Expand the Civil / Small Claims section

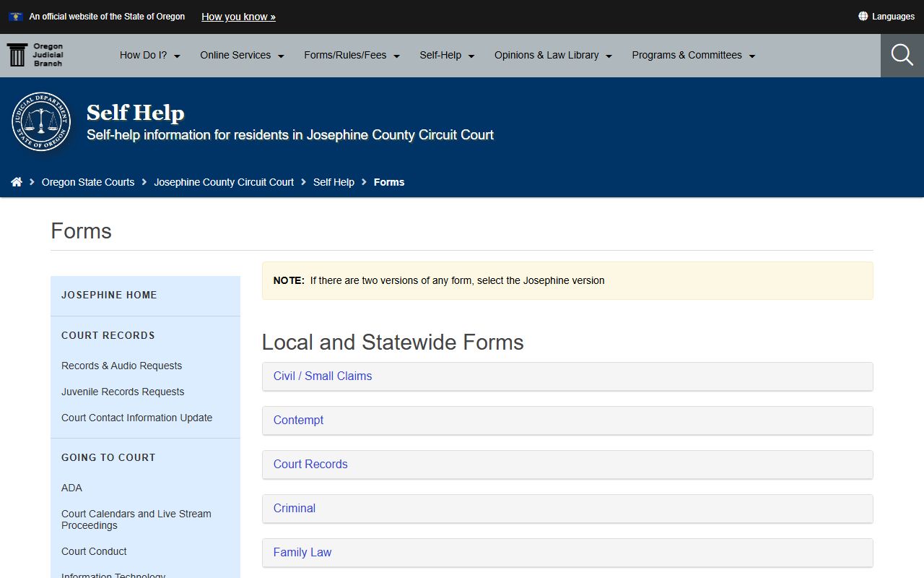[567, 376]
